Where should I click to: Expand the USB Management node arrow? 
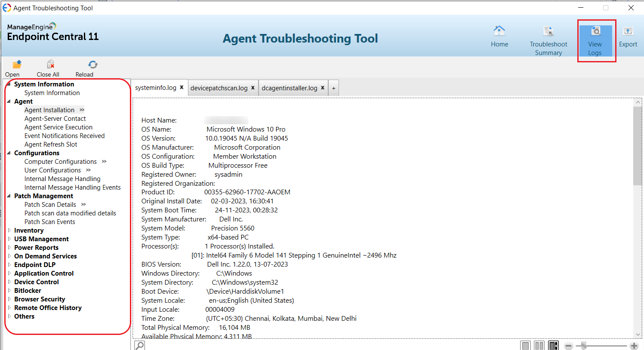pyautogui.click(x=9, y=239)
